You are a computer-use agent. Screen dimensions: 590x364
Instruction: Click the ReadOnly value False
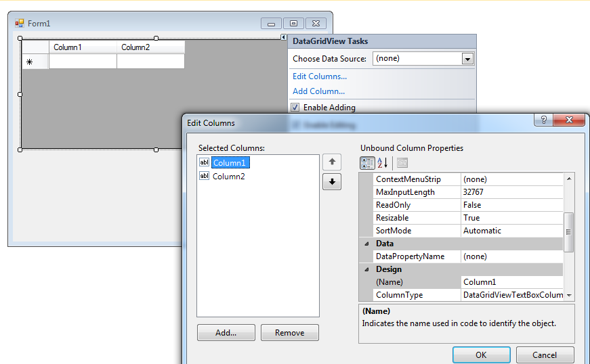click(x=511, y=205)
